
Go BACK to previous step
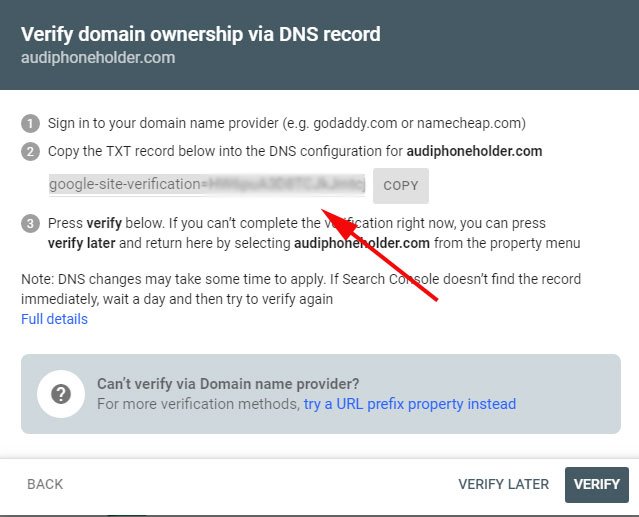click(x=45, y=484)
